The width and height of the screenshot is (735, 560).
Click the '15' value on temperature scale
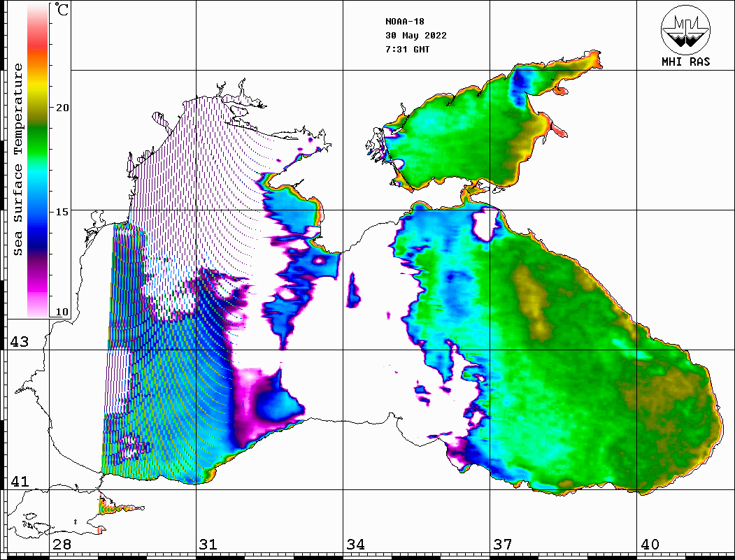(x=62, y=212)
